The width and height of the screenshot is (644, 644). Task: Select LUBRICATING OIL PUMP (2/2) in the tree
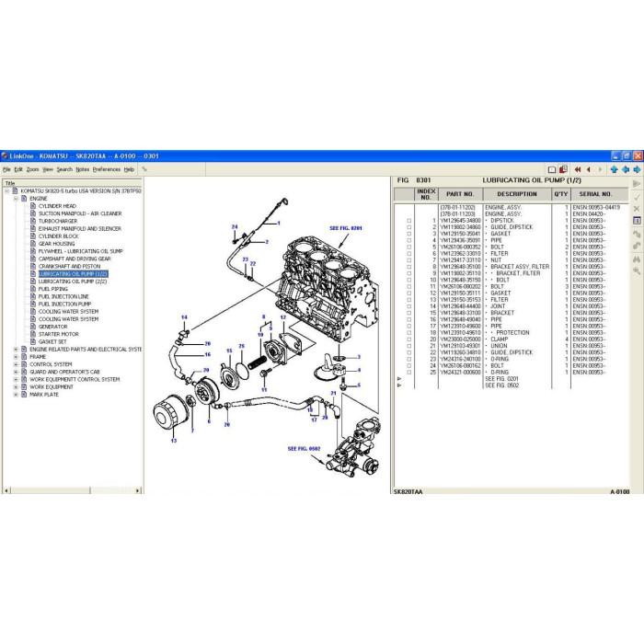point(73,282)
